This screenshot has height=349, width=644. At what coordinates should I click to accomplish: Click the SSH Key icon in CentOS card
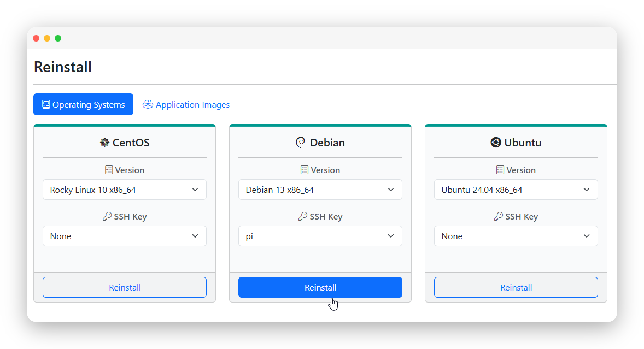(107, 216)
